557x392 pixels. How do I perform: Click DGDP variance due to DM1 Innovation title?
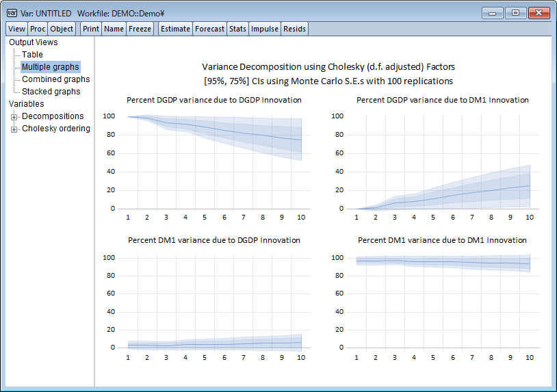coord(443,100)
